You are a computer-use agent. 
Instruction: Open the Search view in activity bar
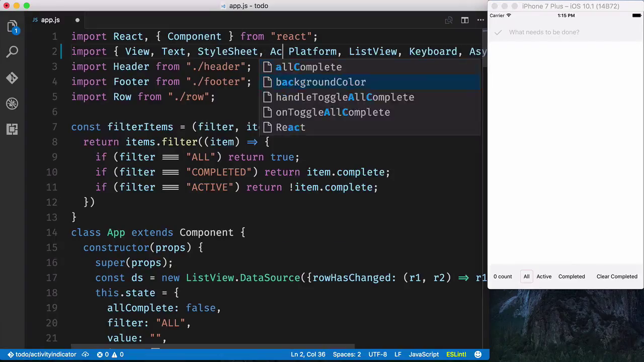point(13,52)
